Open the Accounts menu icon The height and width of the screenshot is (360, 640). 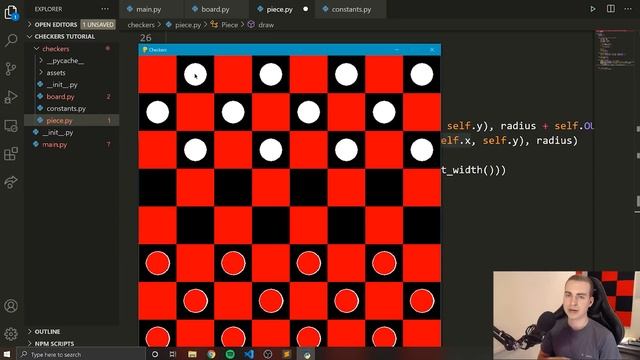11,306
